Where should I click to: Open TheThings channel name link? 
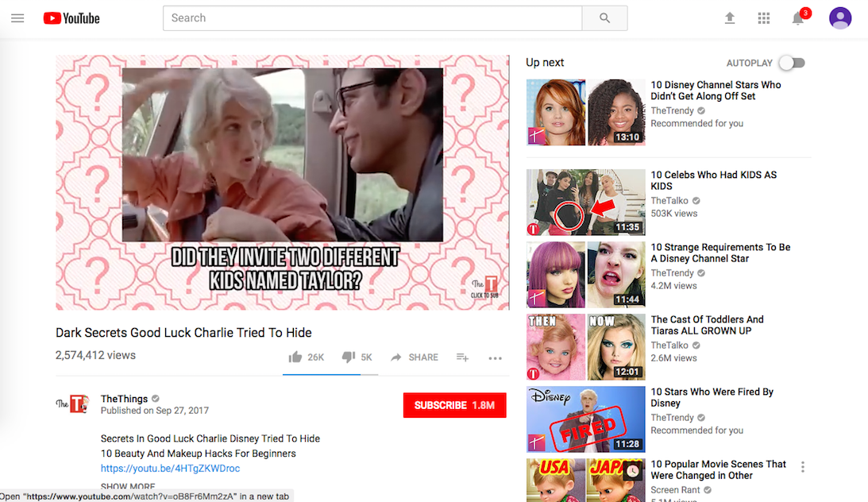point(124,399)
